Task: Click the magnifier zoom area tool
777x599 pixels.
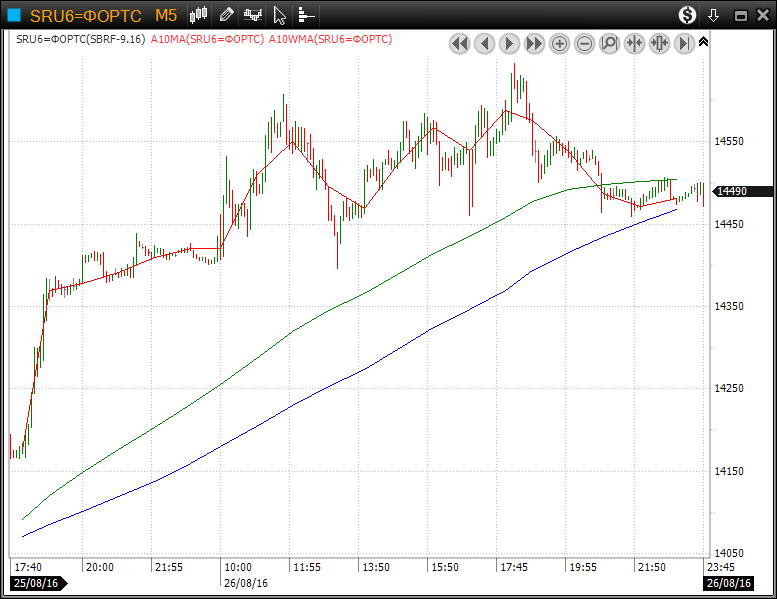Action: coord(609,43)
